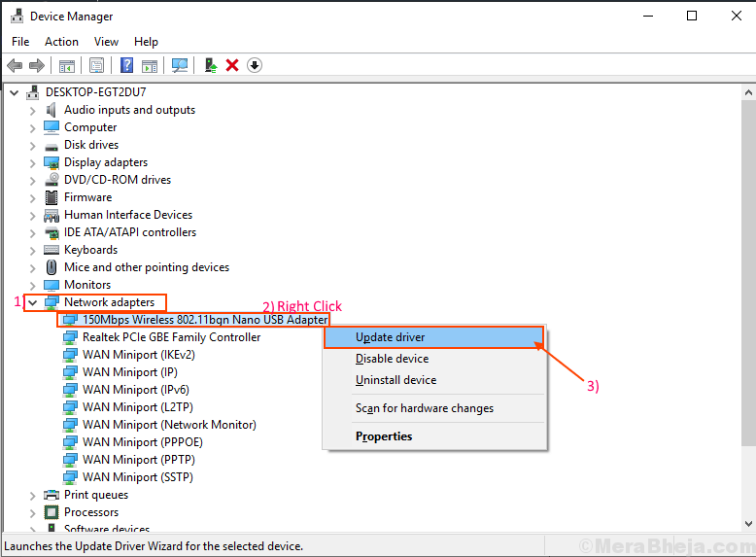
Task: Click the red X Uninstall device icon
Action: (x=232, y=65)
